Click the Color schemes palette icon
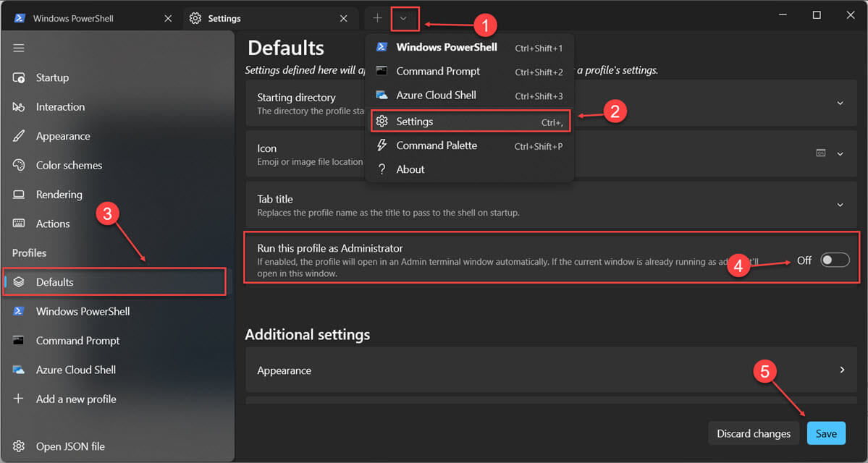Image resolution: width=868 pixels, height=463 pixels. coord(19,166)
